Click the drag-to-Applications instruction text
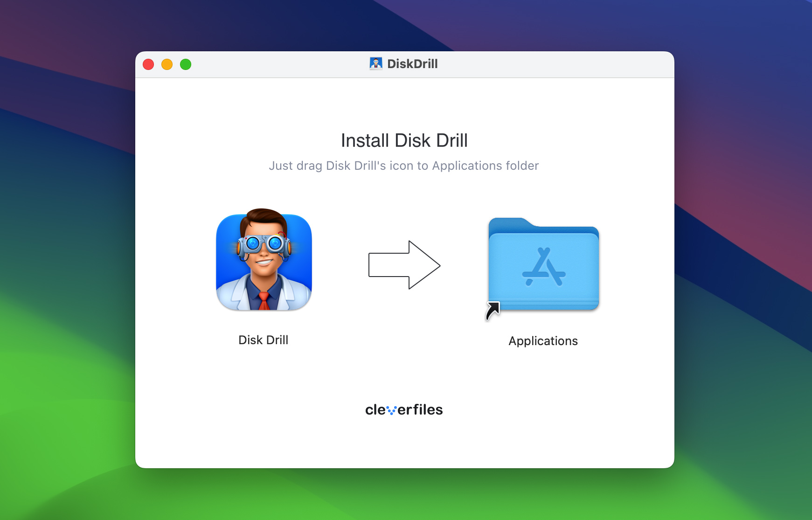This screenshot has width=812, height=520. point(404,166)
